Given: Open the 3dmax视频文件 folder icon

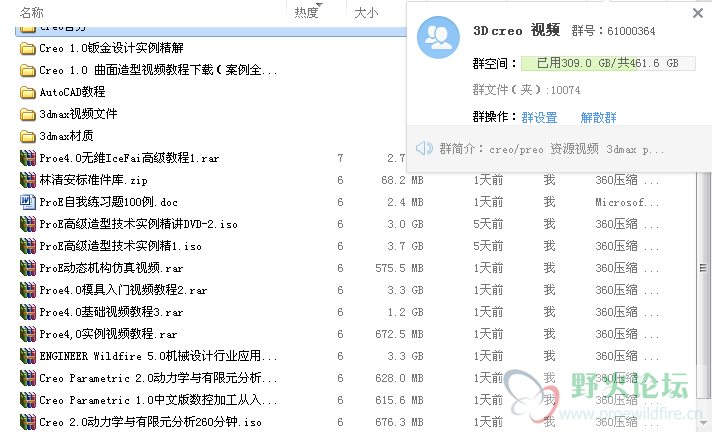Looking at the screenshot, I should pyautogui.click(x=28, y=114).
